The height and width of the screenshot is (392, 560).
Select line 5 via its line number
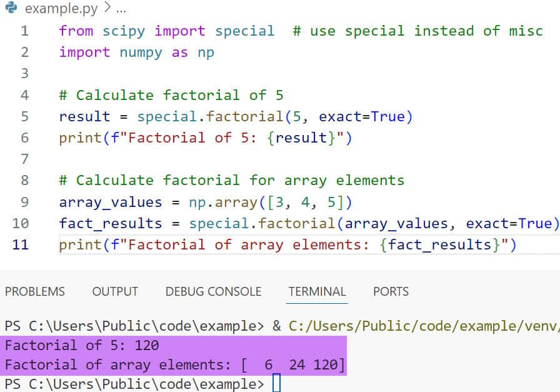(24, 116)
